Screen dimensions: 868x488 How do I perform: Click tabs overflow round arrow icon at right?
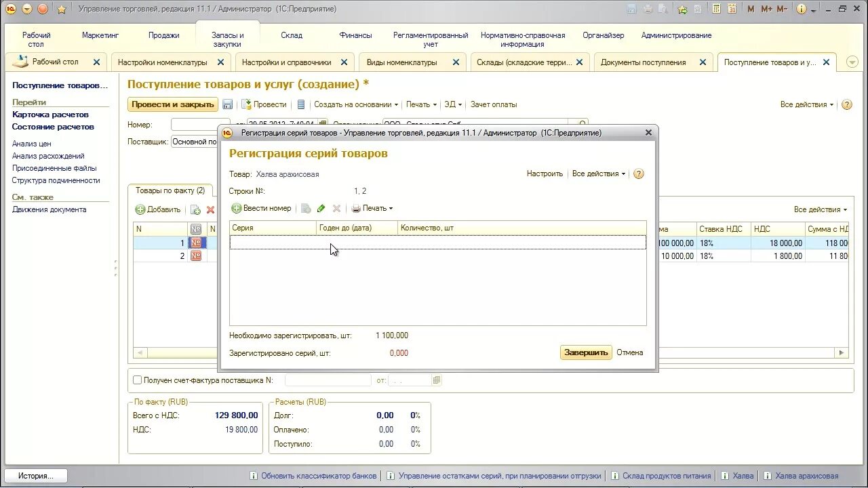852,62
